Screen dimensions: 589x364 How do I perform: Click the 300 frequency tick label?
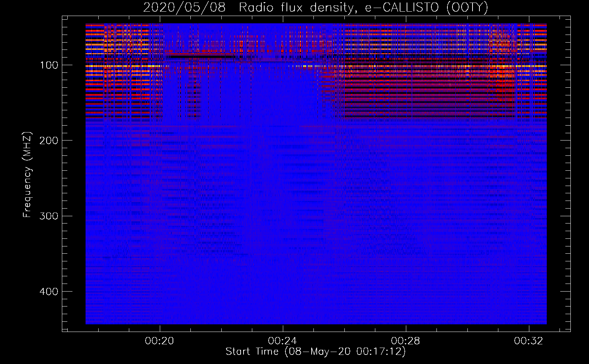click(x=49, y=216)
